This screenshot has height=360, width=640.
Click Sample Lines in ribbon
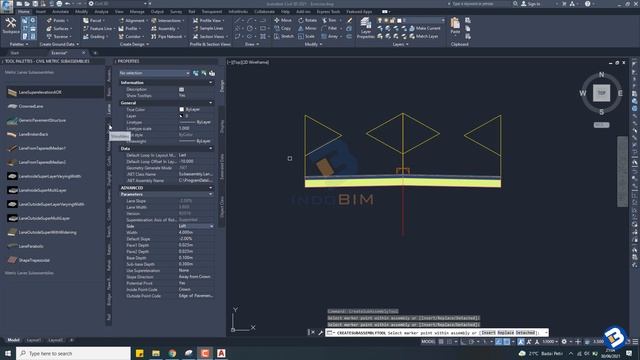(x=209, y=28)
